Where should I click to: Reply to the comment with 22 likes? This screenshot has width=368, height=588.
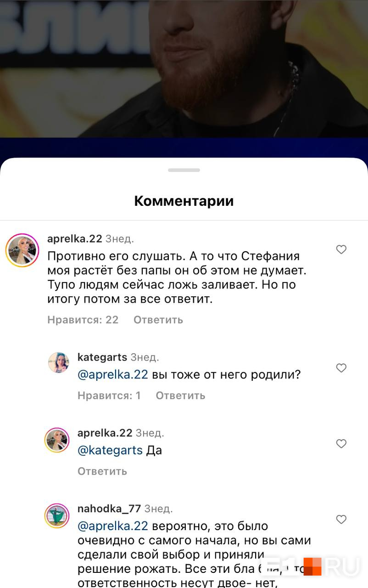pos(158,320)
